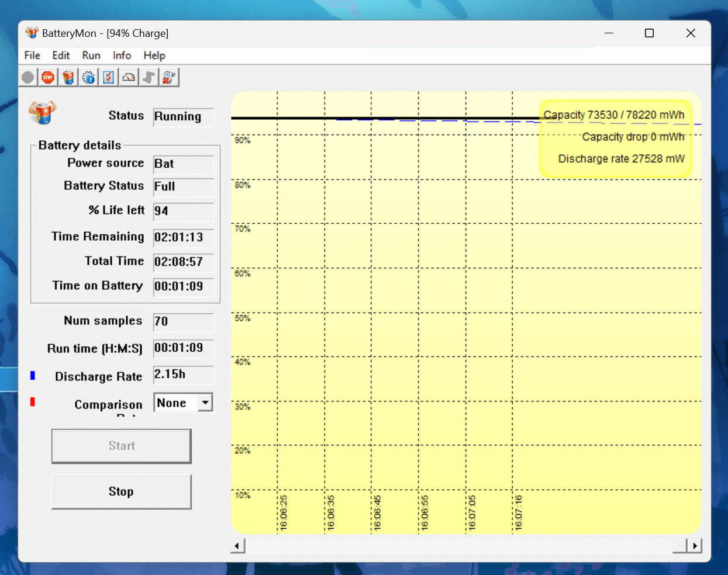728x575 pixels.
Task: Click the grey octagon Start toolbar icon
Action: pos(28,77)
